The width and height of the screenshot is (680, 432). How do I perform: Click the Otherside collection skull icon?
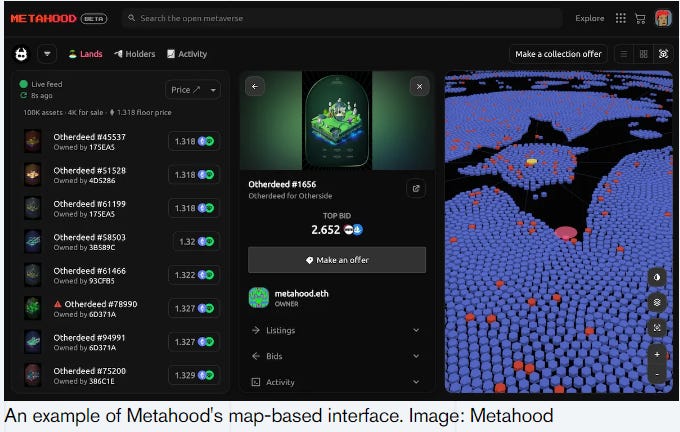pyautogui.click(x=21, y=54)
